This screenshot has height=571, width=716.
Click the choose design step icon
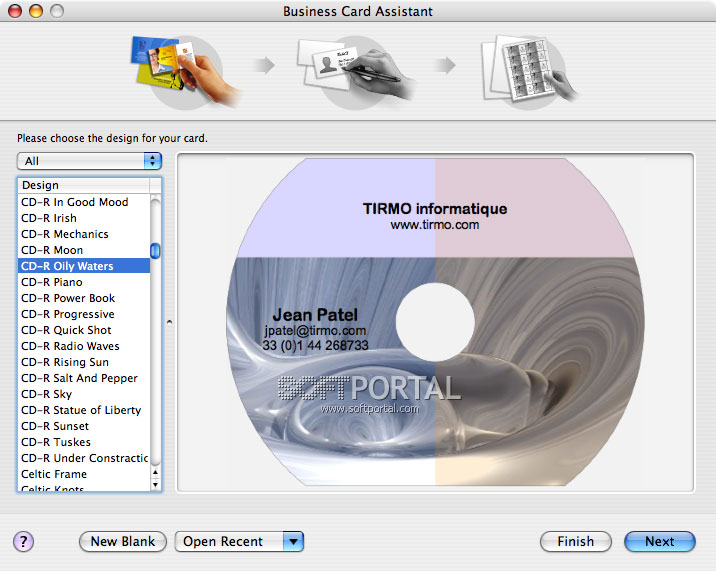click(185, 71)
